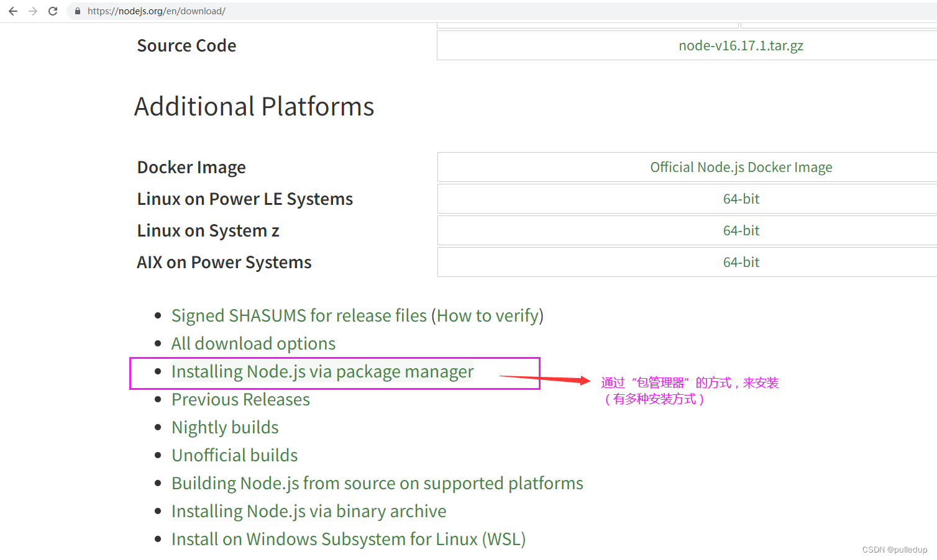The height and width of the screenshot is (560, 937).
Task: Click the browser back arrow
Action: click(x=13, y=11)
